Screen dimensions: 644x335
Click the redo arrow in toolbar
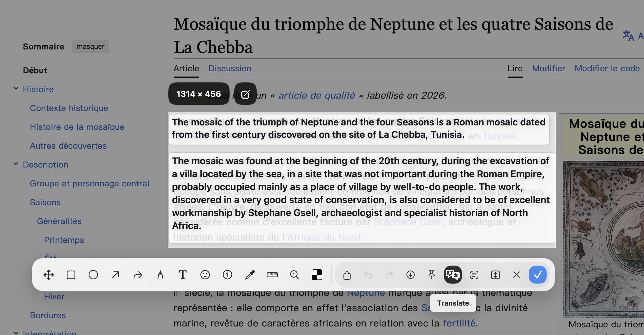click(389, 275)
